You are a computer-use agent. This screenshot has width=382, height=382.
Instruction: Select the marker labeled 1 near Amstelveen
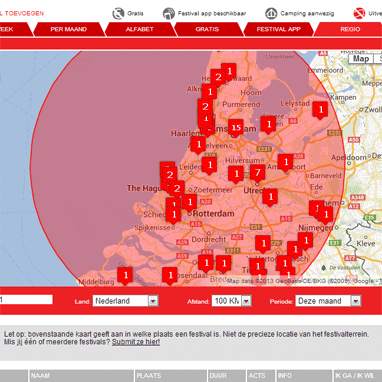tap(198, 145)
